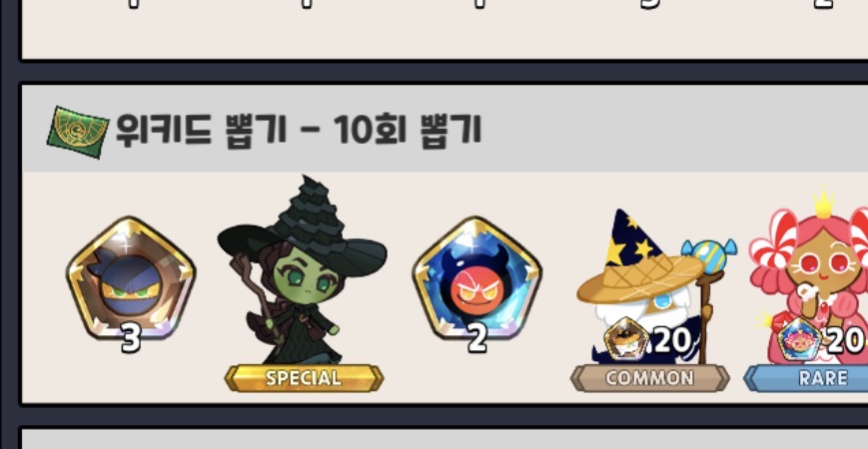
Task: Click the Princess Cookie's yellow crown
Action: (823, 202)
